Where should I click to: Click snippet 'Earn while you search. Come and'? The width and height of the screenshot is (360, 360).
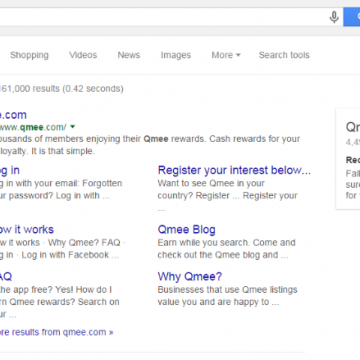(226, 242)
